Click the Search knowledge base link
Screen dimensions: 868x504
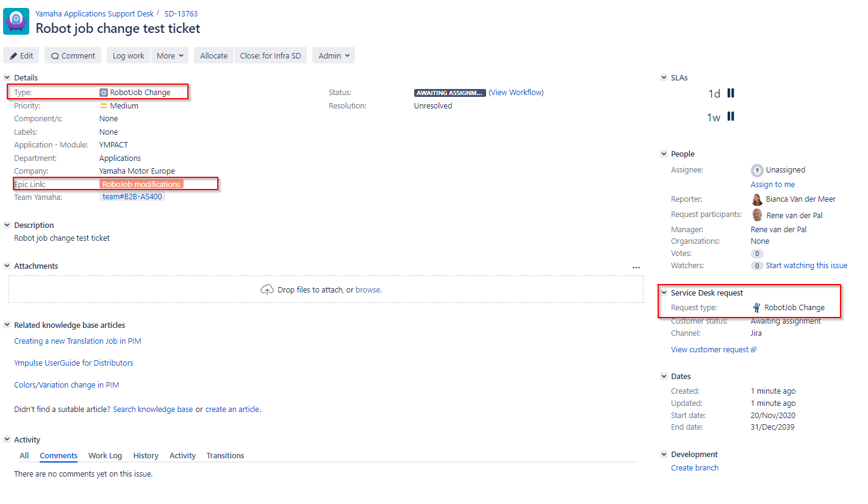153,410
